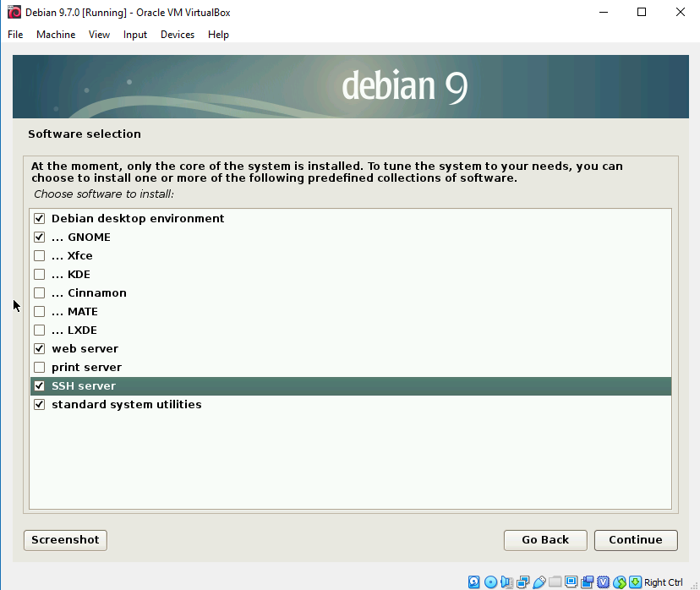This screenshot has width=700, height=590.
Task: Click the standard system utilities label
Action: coord(126,404)
